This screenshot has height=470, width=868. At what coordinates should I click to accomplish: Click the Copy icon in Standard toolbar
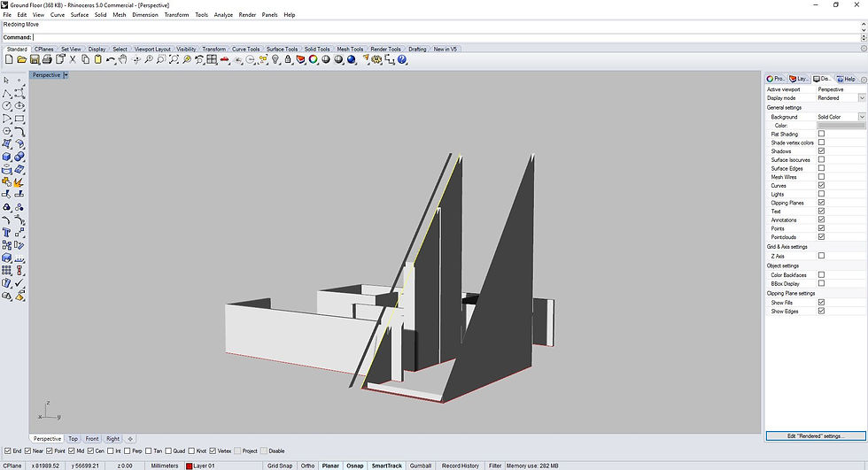(x=85, y=59)
